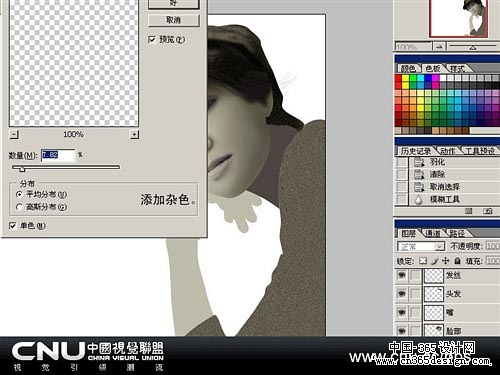Screen dimensions: 500x375
Task: Click the Navigator zoom out mountain icon
Action: coord(440,46)
